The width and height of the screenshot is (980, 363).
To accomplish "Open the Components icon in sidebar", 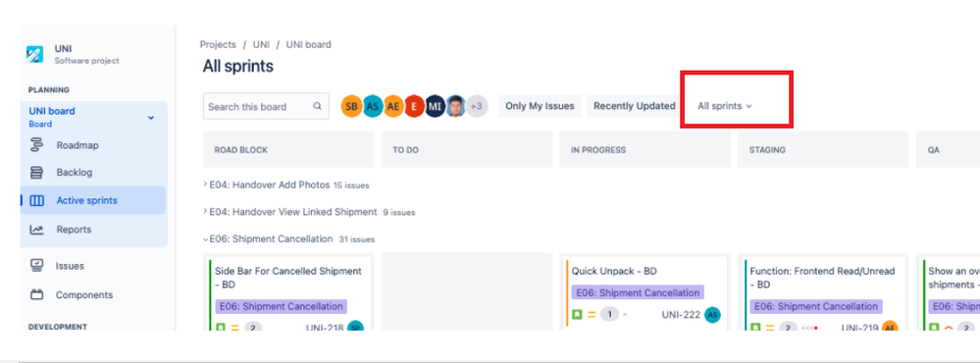I will (37, 294).
